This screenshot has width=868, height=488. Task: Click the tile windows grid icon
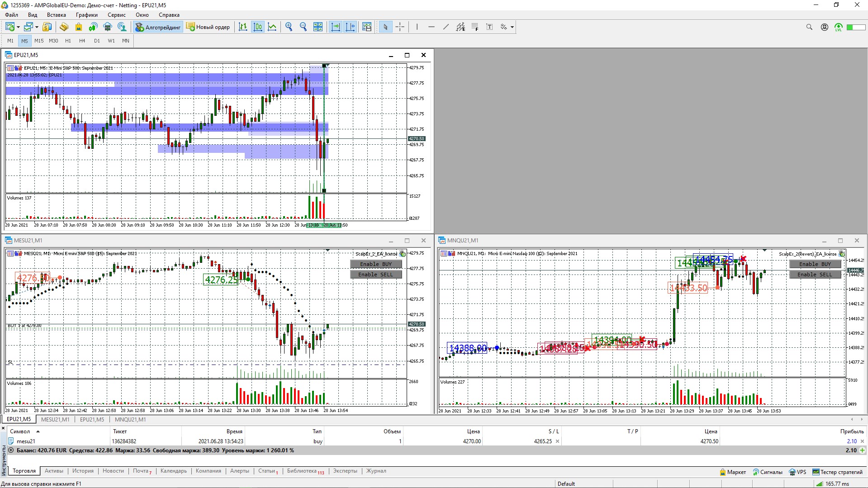(318, 27)
